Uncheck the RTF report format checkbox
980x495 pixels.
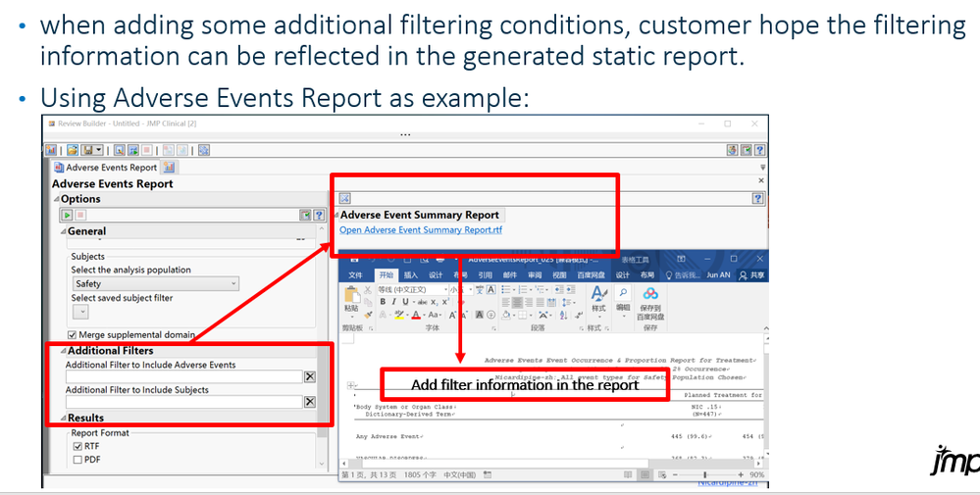78,446
